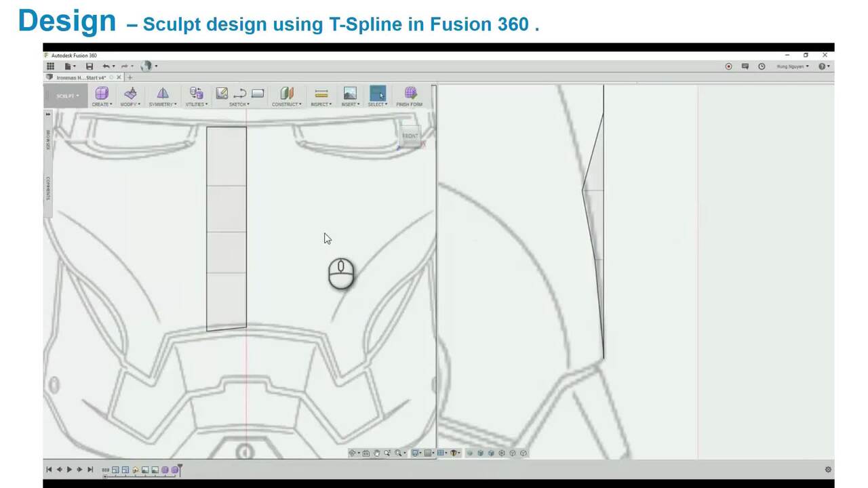868x488 pixels.
Task: Select the Modify edit form icon
Action: tap(130, 93)
